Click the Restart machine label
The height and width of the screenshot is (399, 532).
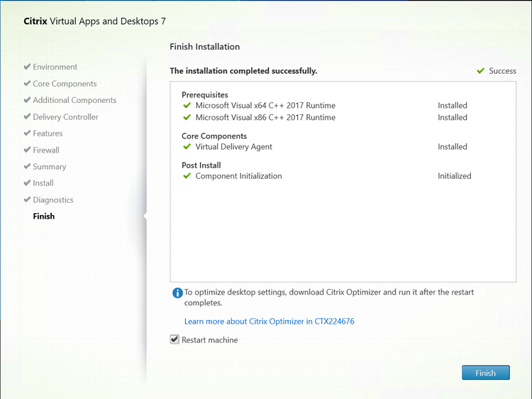(210, 340)
